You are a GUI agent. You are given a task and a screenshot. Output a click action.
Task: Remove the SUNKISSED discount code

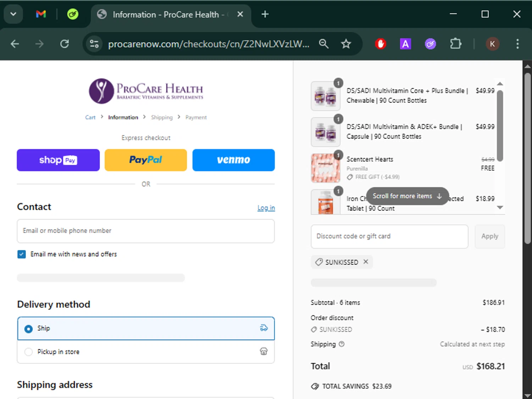tap(366, 262)
